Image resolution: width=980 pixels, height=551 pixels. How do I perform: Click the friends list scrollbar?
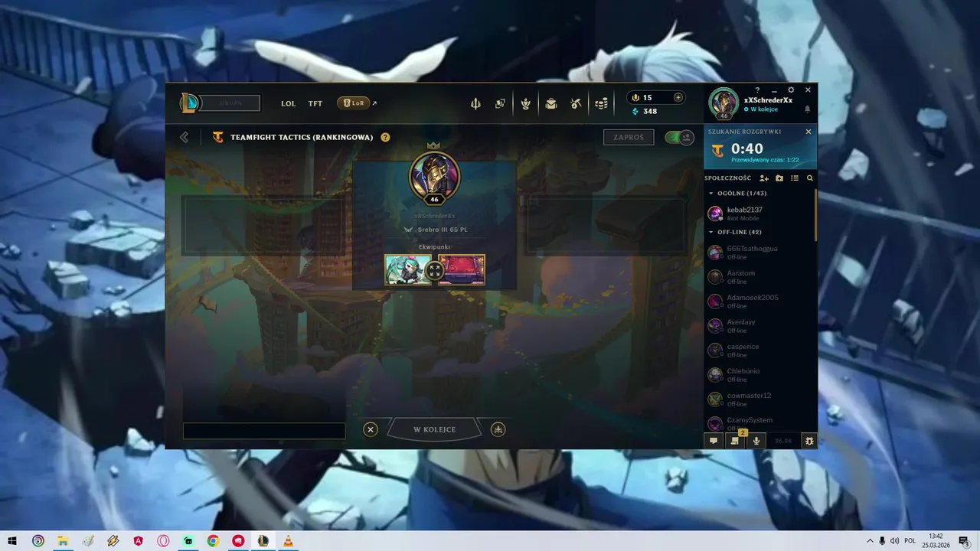tap(815, 214)
